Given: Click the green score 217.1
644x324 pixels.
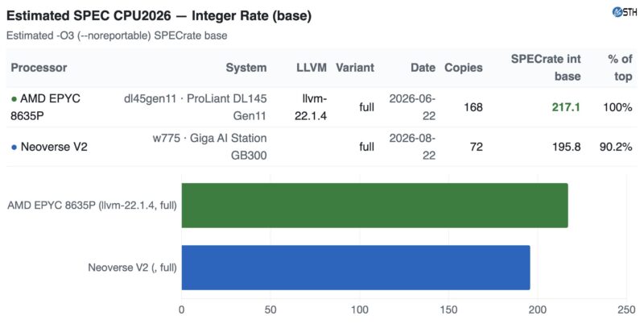Looking at the screenshot, I should click(x=566, y=107).
